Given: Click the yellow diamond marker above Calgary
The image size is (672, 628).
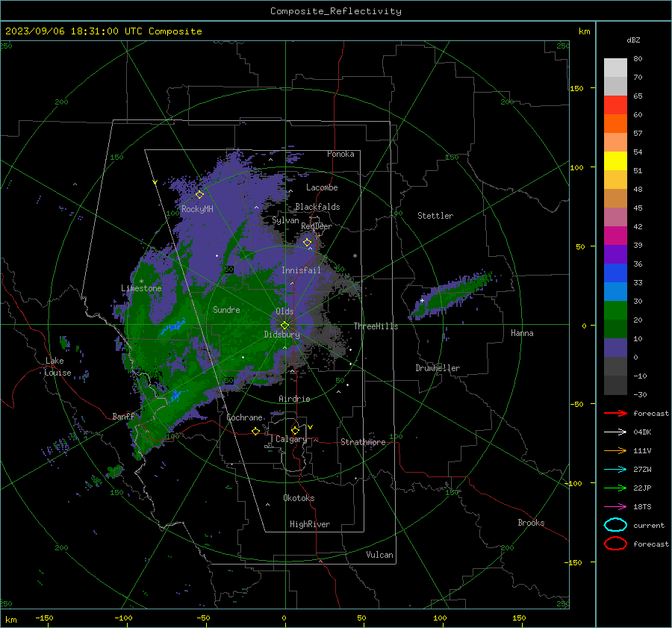Looking at the screenshot, I should (x=295, y=430).
